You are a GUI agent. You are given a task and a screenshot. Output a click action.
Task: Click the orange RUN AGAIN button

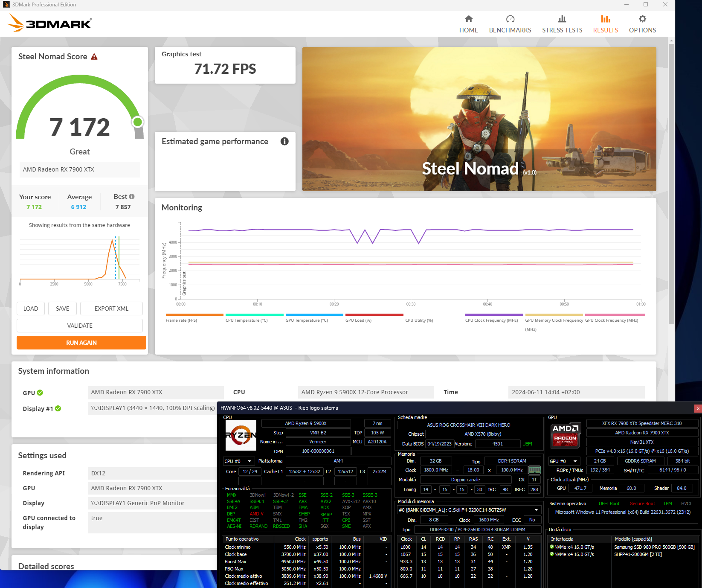81,343
